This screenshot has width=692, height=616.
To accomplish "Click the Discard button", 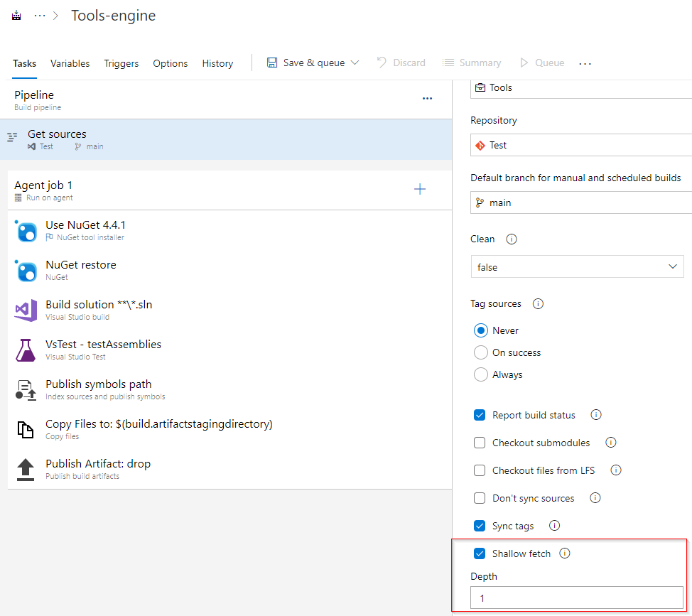I will [x=401, y=63].
